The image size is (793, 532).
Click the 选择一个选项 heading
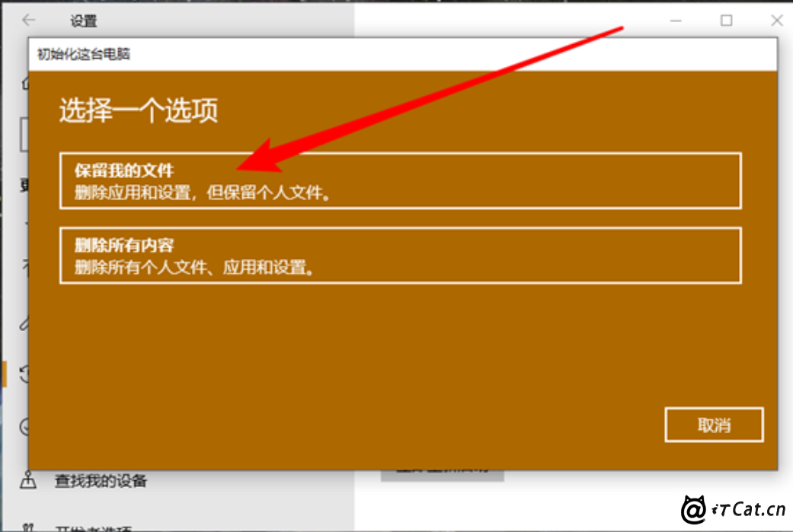139,110
